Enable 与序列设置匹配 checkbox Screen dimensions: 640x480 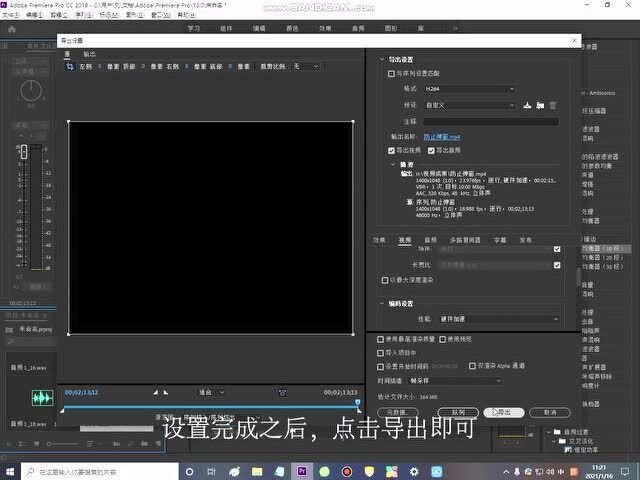tap(391, 73)
